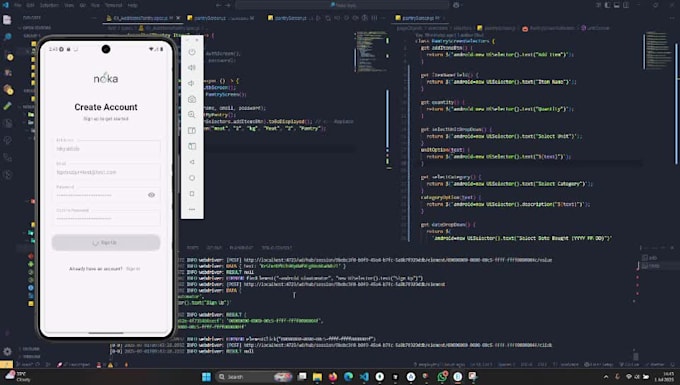
Task: Click the first name input field
Action: [x=107, y=148]
